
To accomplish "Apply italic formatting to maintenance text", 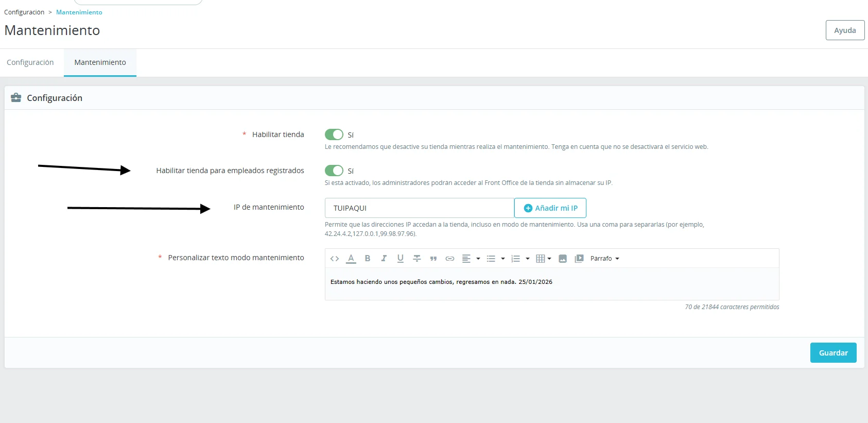I will click(x=384, y=259).
